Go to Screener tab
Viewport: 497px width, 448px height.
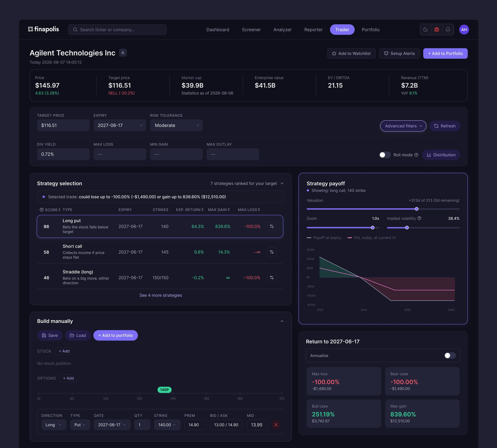(251, 30)
